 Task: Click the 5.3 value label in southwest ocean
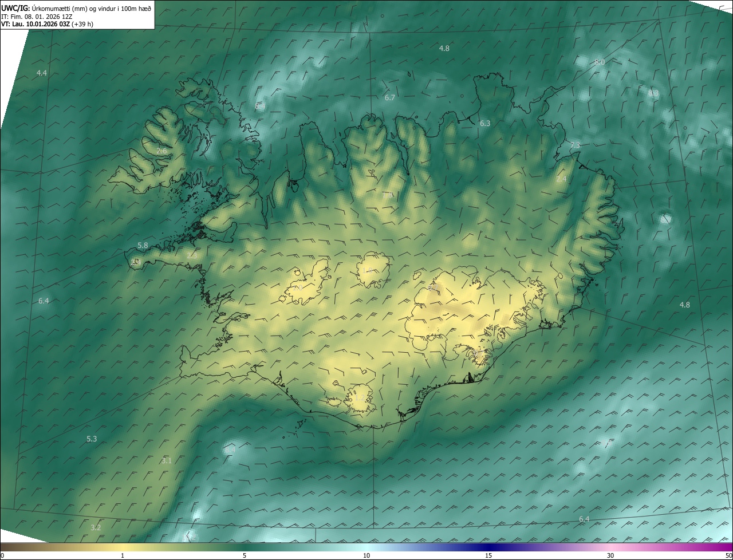coord(92,439)
